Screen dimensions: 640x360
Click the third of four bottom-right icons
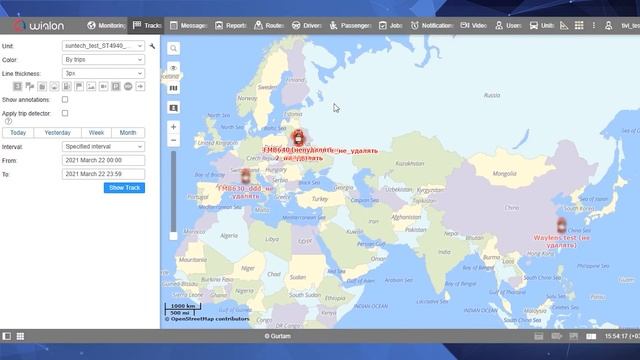574,336
